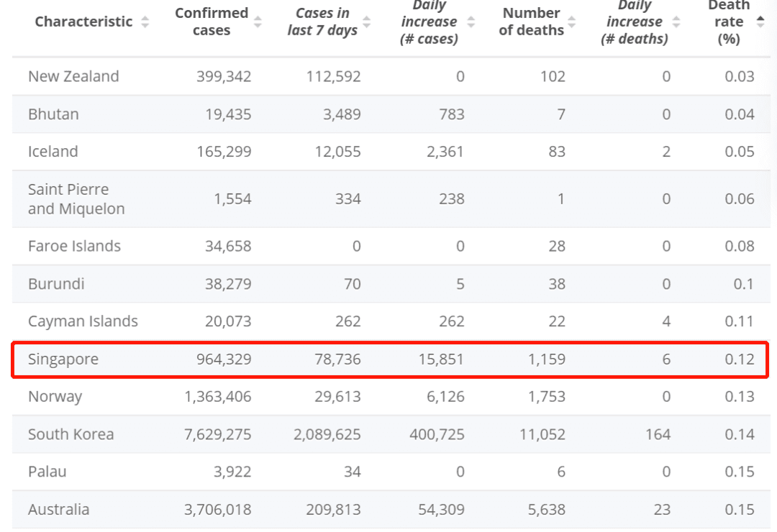The height and width of the screenshot is (532, 777).
Task: Click sort icon beside Number of deaths
Action: (573, 22)
